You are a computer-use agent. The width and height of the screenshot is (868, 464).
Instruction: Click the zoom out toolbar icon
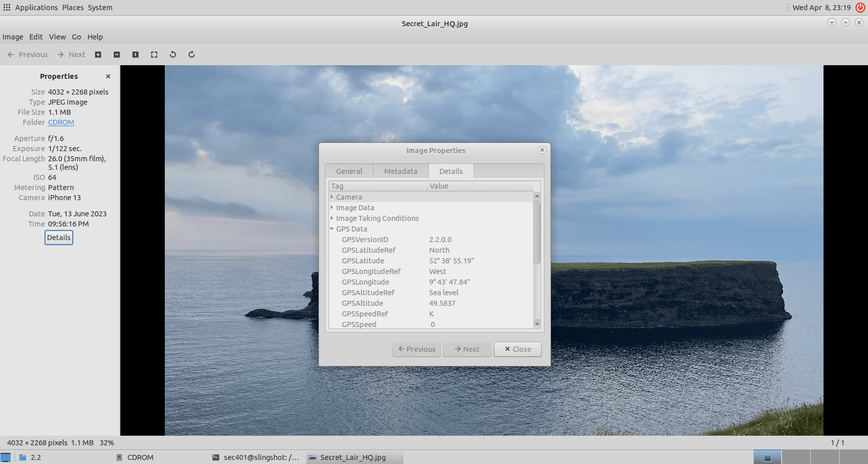pyautogui.click(x=117, y=55)
